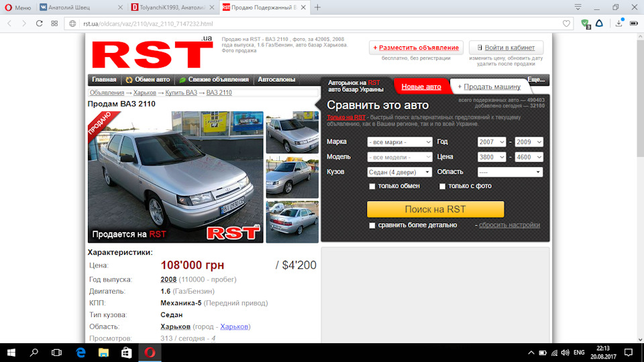
Task: Open the main silver car photo
Action: [175, 177]
